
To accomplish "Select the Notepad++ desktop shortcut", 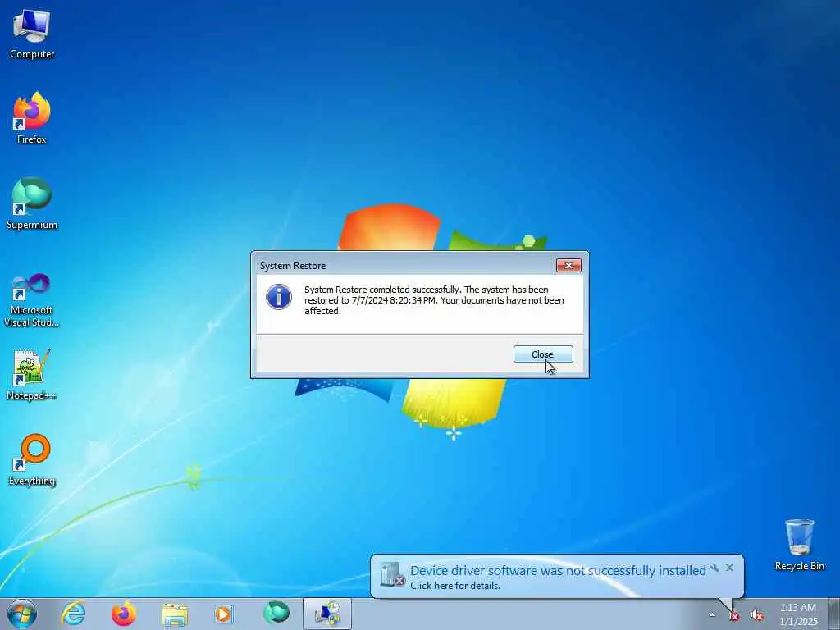I will [x=32, y=375].
